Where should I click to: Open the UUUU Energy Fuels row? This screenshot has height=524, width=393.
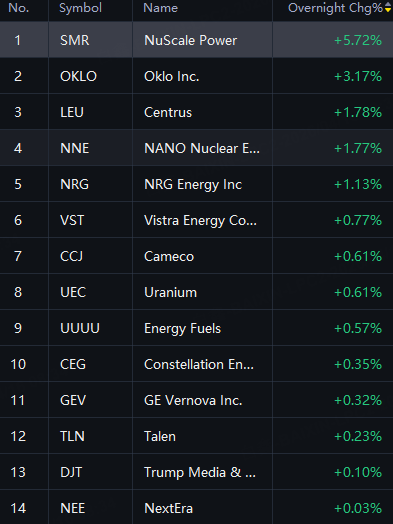(x=196, y=328)
